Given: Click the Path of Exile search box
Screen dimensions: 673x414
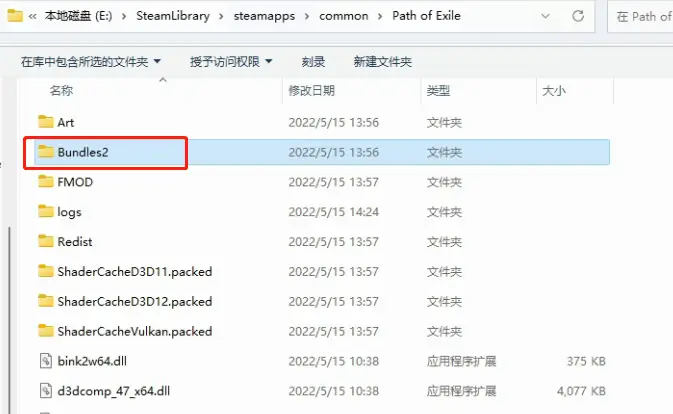Looking at the screenshot, I should [640, 16].
